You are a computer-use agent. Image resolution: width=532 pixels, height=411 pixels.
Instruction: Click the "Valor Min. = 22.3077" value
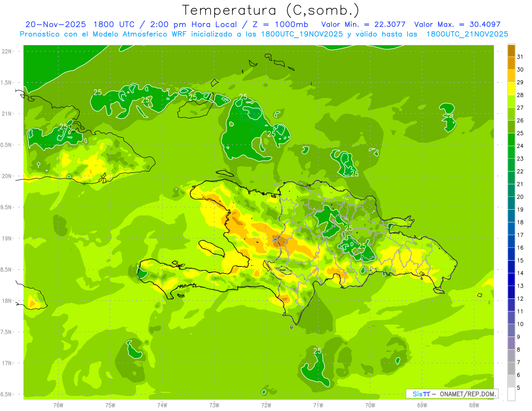[363, 24]
